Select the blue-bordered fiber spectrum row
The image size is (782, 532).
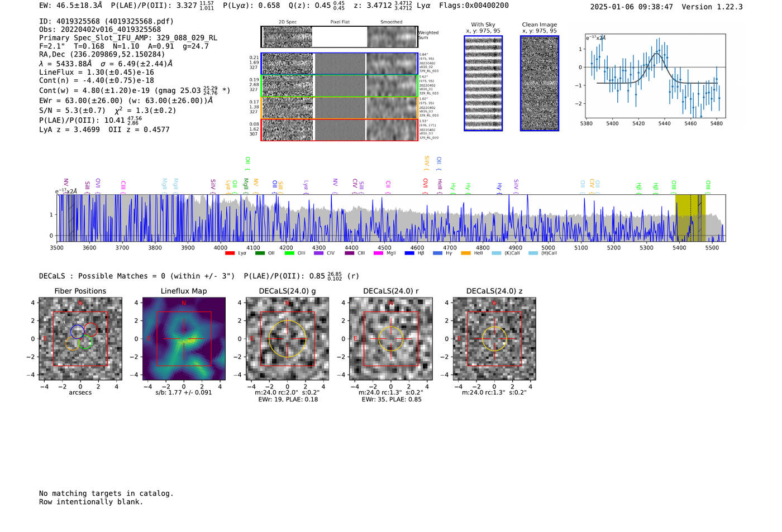click(339, 64)
